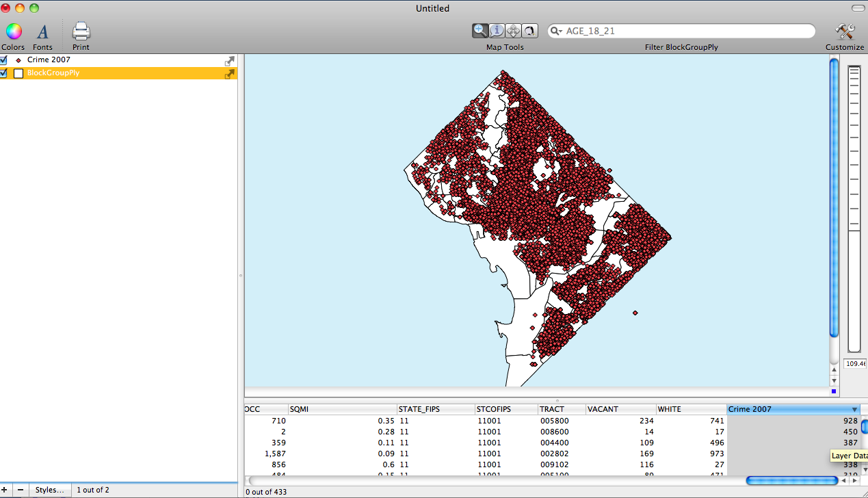
Task: Open the Colors palette
Action: tap(14, 31)
